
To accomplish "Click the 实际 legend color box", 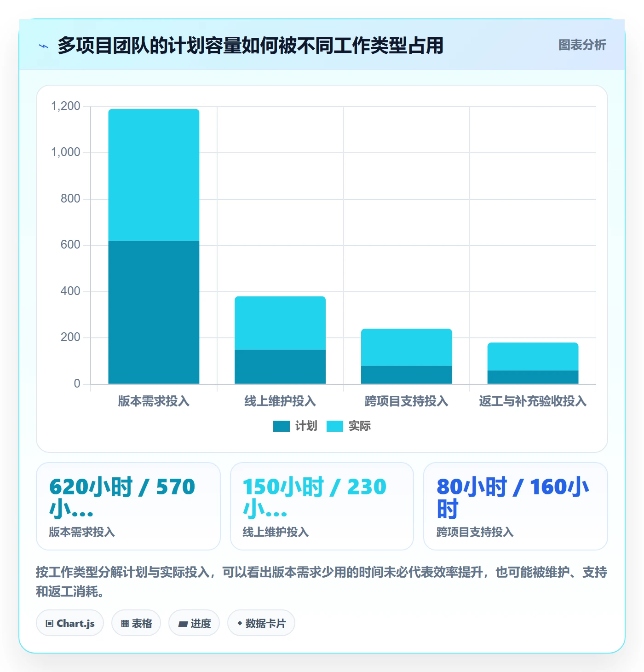I will (x=335, y=426).
